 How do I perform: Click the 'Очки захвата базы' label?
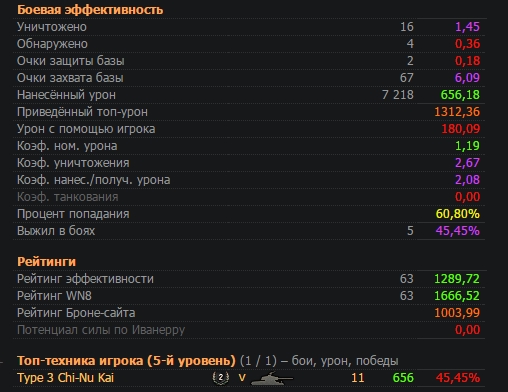coord(70,78)
